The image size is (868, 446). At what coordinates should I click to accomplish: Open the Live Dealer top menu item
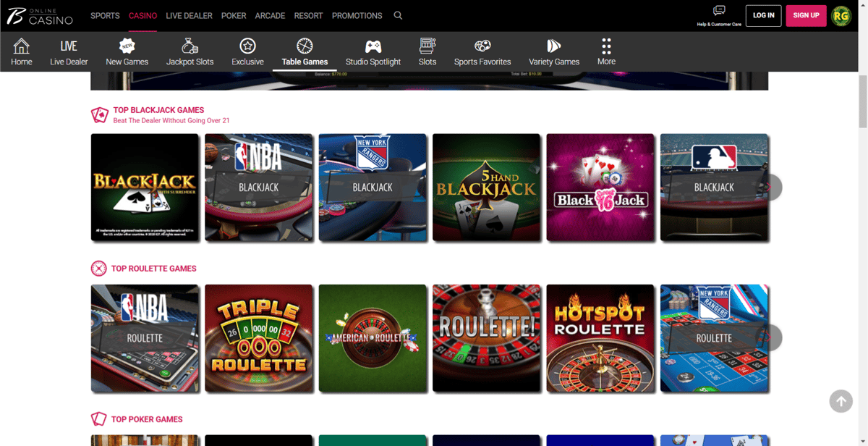[188, 15]
